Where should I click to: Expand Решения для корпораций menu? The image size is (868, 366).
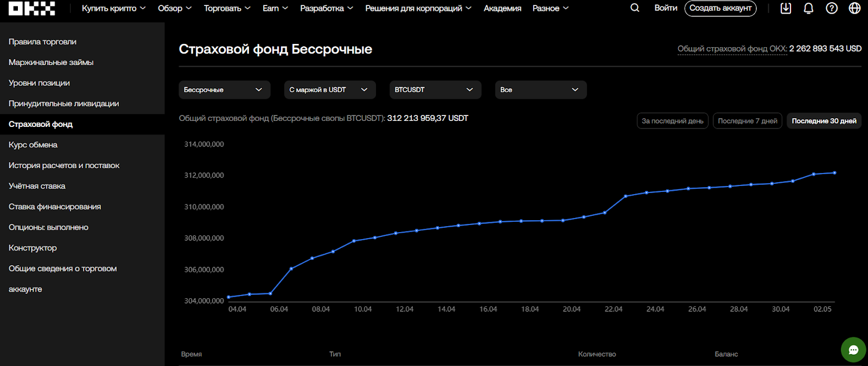click(418, 8)
